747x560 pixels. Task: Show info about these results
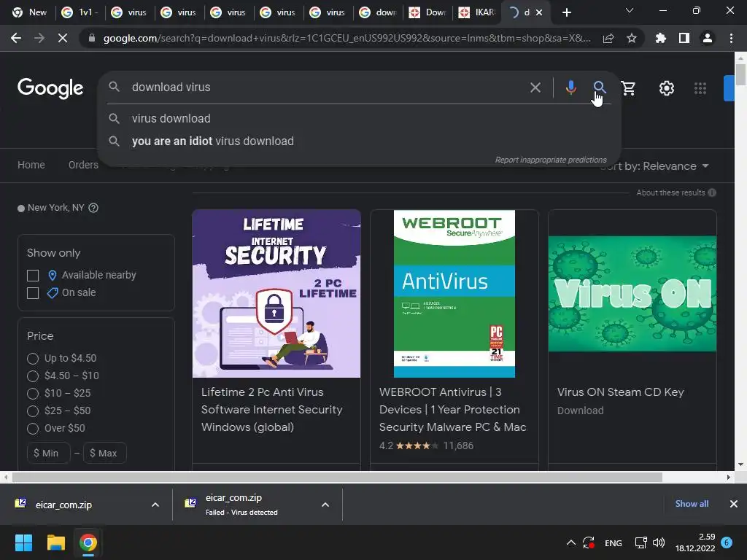[x=712, y=192]
